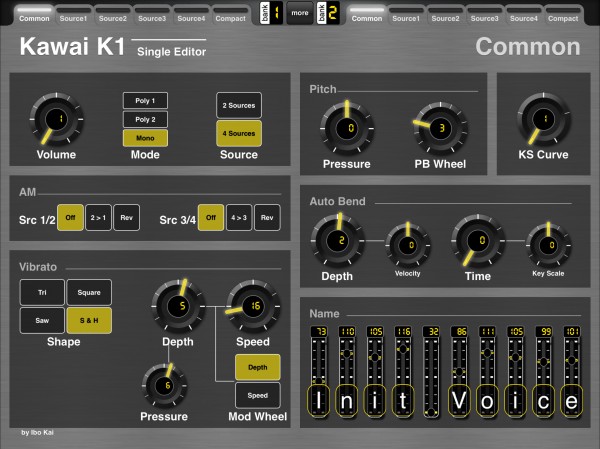This screenshot has width=600, height=449.
Task: Click name slider showing value 101
Action: pos(572,371)
